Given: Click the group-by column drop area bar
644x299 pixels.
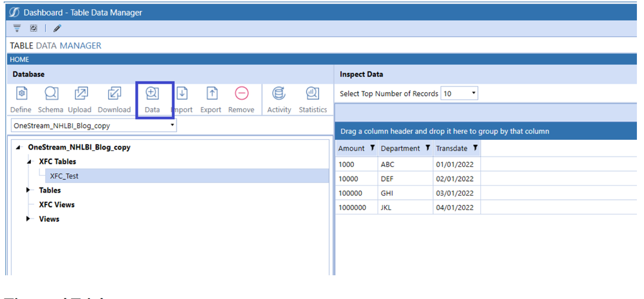Looking at the screenshot, I should coord(486,131).
